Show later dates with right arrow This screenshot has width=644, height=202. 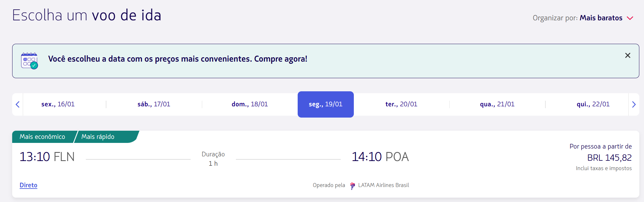(634, 104)
